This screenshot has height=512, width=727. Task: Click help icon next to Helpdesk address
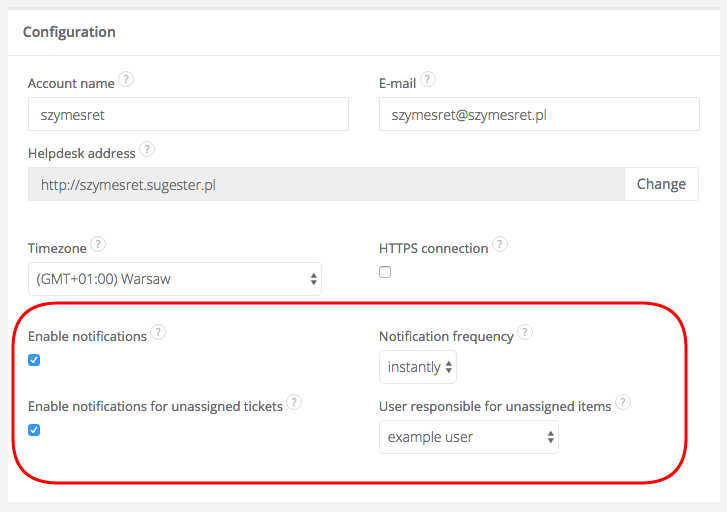147,150
